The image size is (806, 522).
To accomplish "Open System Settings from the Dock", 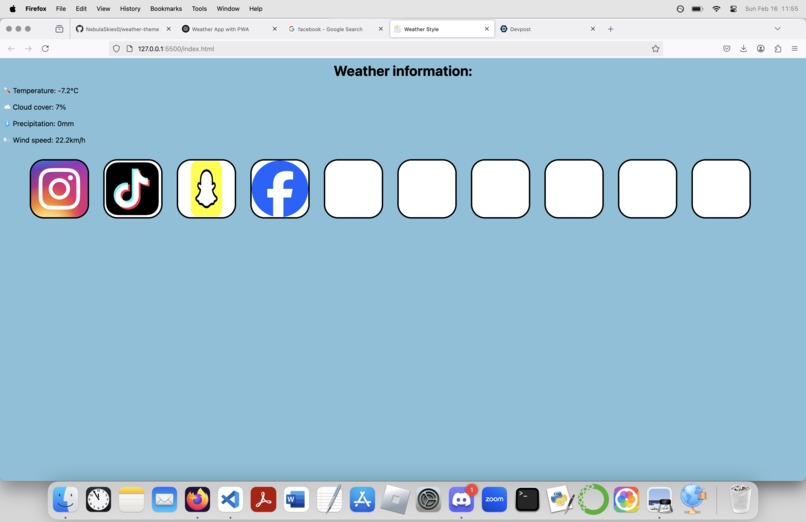I will click(x=428, y=499).
